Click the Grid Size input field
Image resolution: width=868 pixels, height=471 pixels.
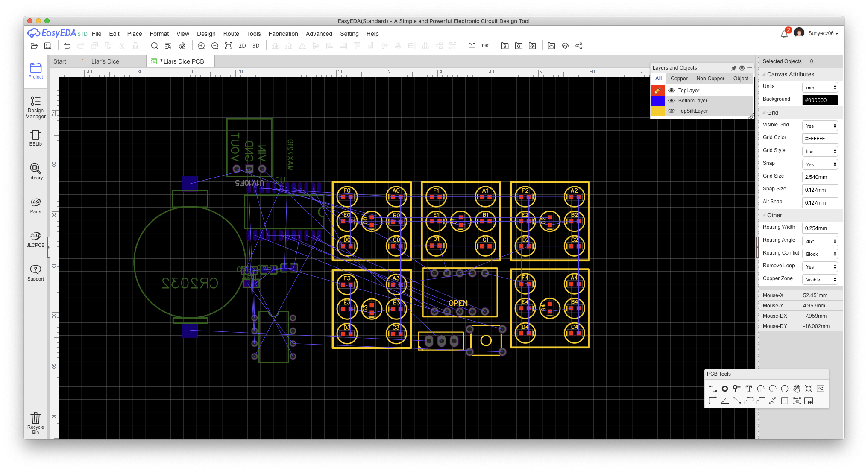click(820, 177)
